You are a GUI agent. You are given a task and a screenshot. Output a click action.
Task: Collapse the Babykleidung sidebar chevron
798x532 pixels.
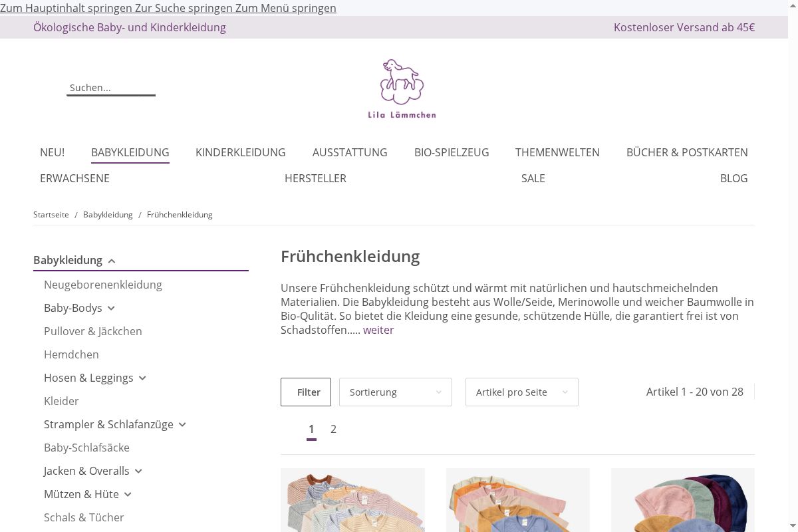coord(112,261)
